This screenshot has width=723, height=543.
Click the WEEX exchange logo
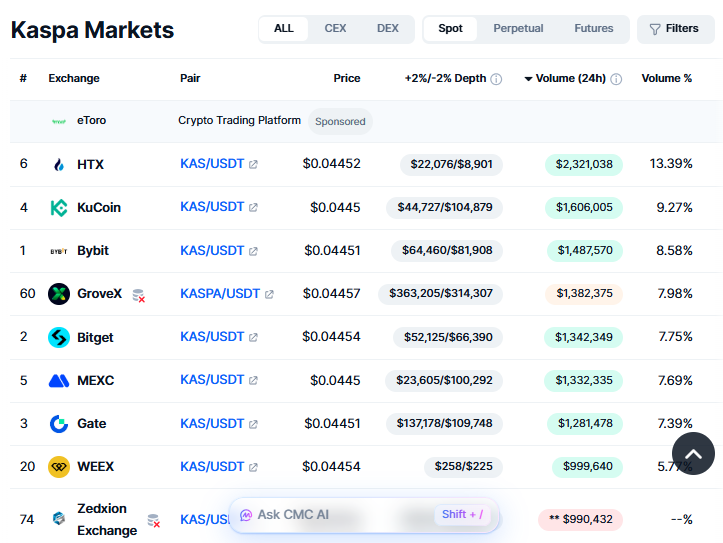tap(59, 467)
